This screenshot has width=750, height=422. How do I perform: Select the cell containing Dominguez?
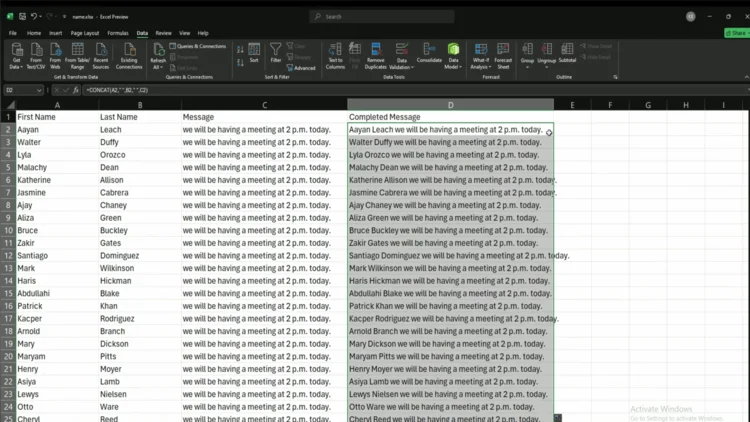[140, 255]
